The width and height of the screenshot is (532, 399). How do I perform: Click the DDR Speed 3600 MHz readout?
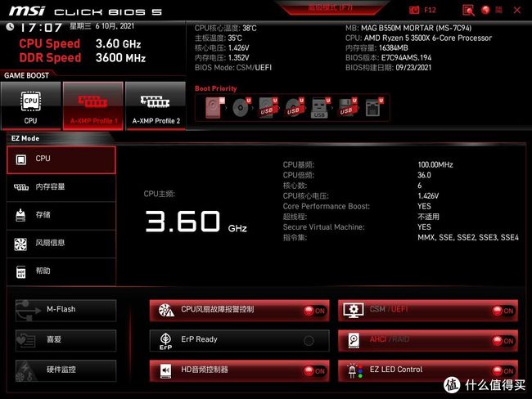click(83, 57)
